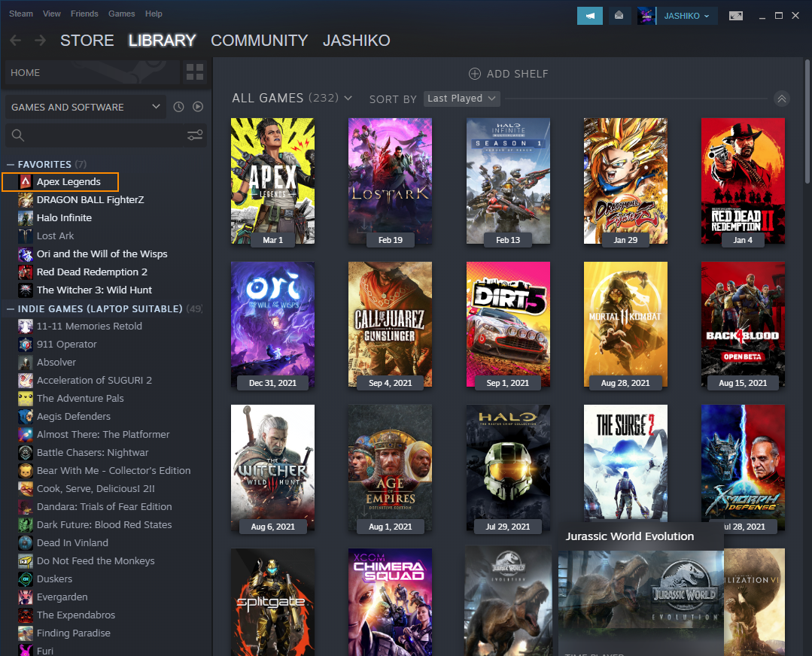Viewport: 812px width, 656px height.
Task: Click Do Not Feed the Monkeys icon
Action: pyautogui.click(x=26, y=560)
